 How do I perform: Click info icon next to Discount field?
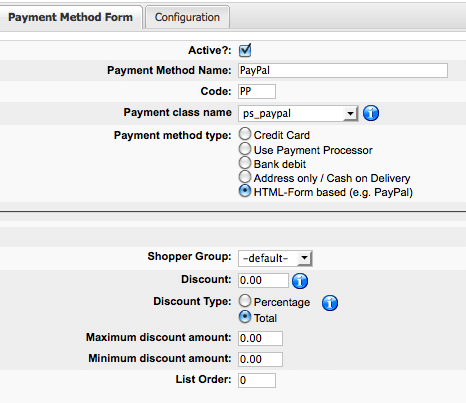[x=300, y=281]
